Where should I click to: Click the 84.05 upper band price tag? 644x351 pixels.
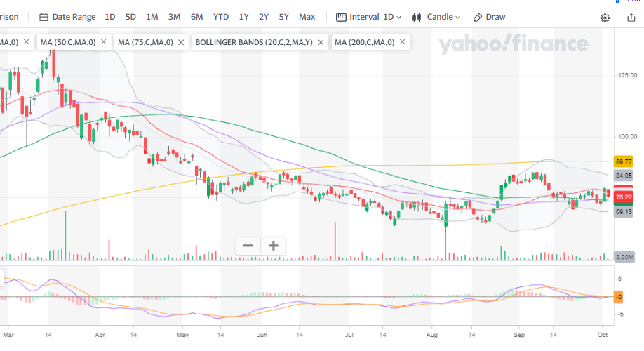[x=624, y=175]
